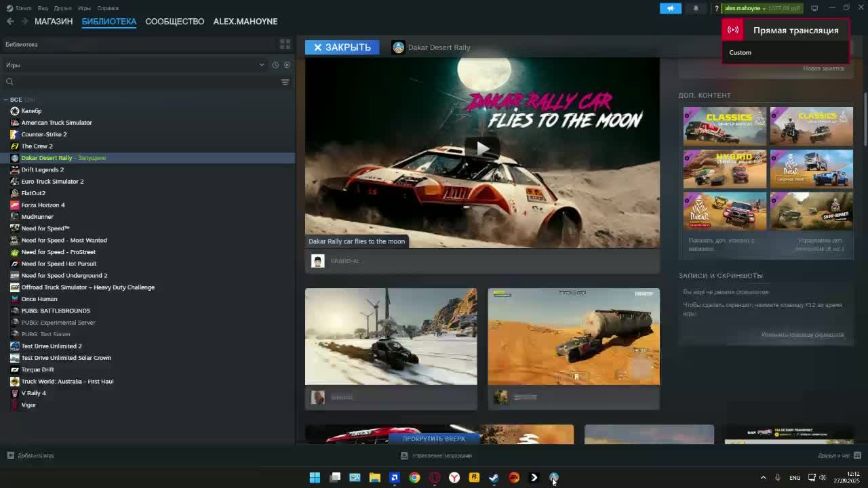Click the library search magnifier icon
This screenshot has height=488, width=868.
coord(9,82)
